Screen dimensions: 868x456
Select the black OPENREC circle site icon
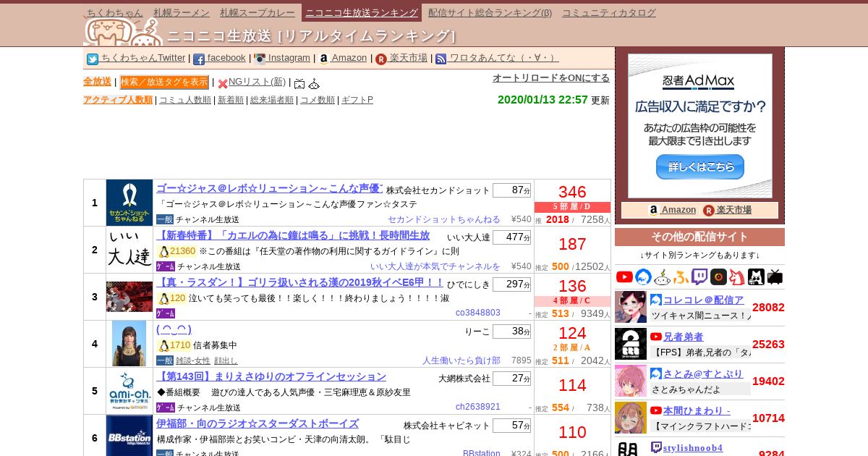coord(718,276)
